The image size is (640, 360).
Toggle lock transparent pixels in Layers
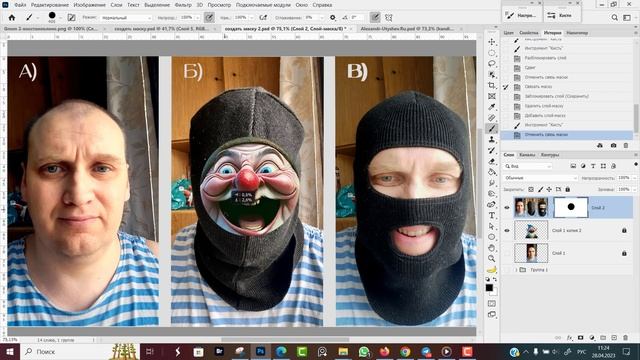click(531, 189)
